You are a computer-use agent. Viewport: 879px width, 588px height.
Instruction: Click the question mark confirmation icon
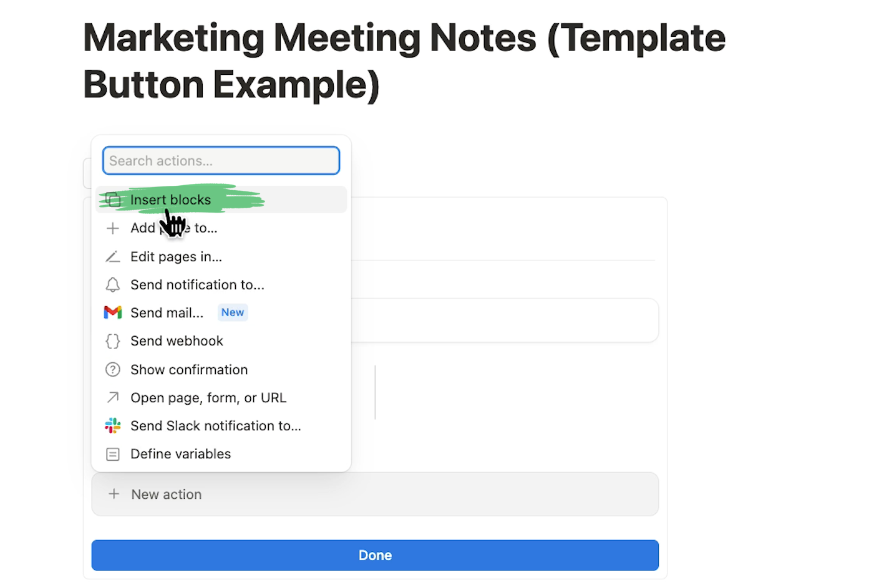(113, 369)
